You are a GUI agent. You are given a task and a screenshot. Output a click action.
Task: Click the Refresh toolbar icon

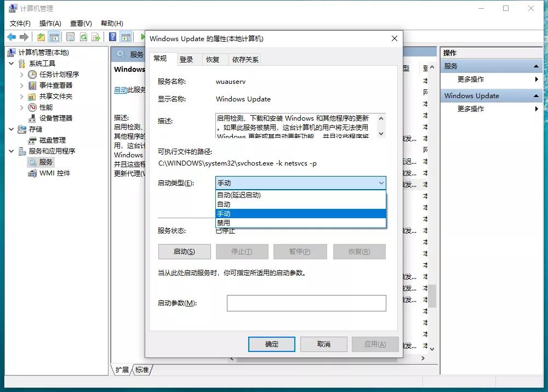(x=83, y=37)
